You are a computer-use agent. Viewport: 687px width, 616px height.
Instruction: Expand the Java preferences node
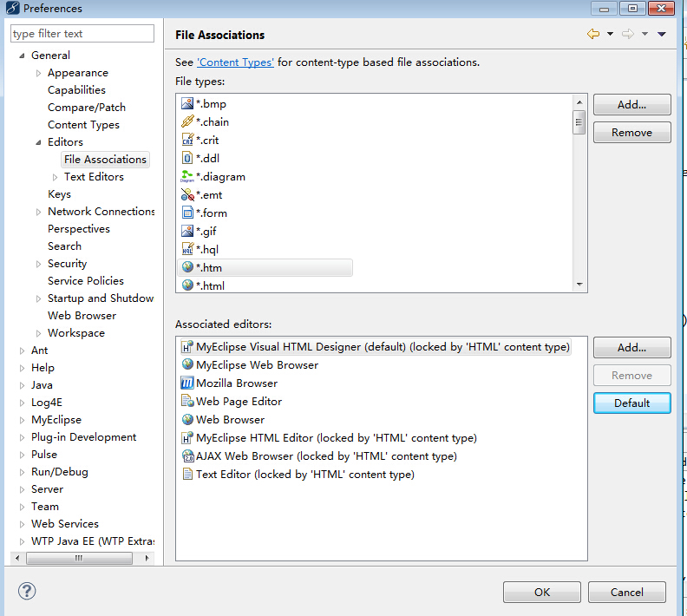[22, 385]
